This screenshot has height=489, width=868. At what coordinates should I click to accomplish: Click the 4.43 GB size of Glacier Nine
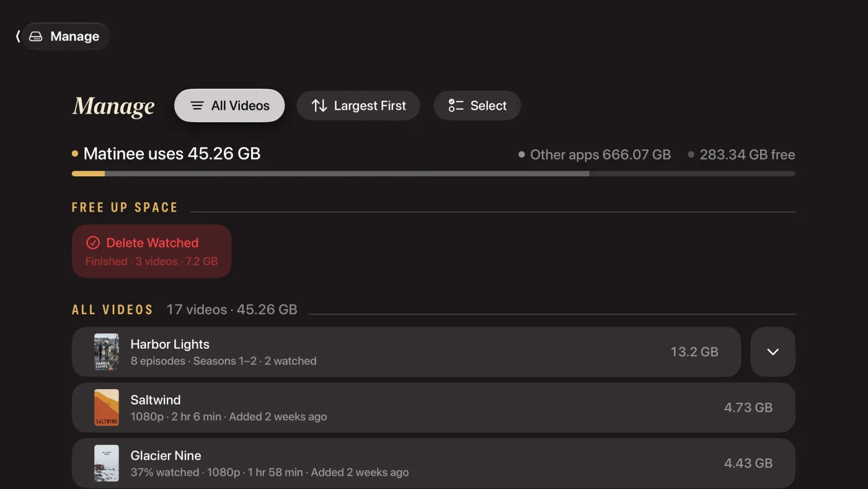[748, 463]
